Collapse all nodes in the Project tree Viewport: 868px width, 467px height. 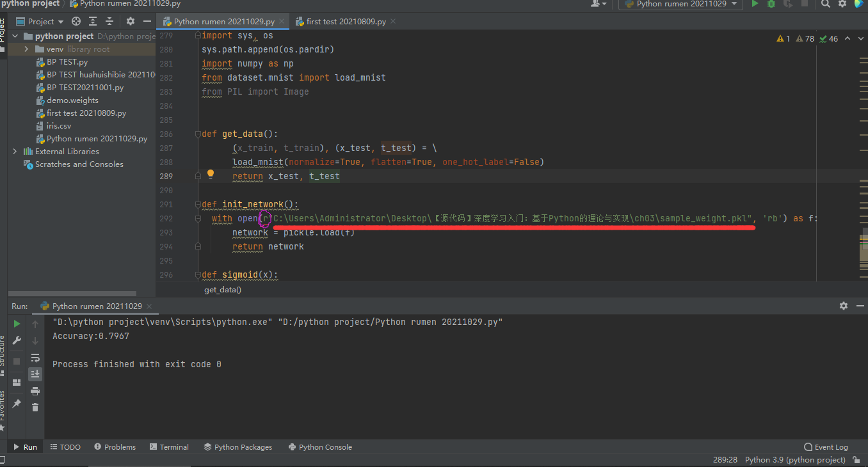pyautogui.click(x=109, y=21)
